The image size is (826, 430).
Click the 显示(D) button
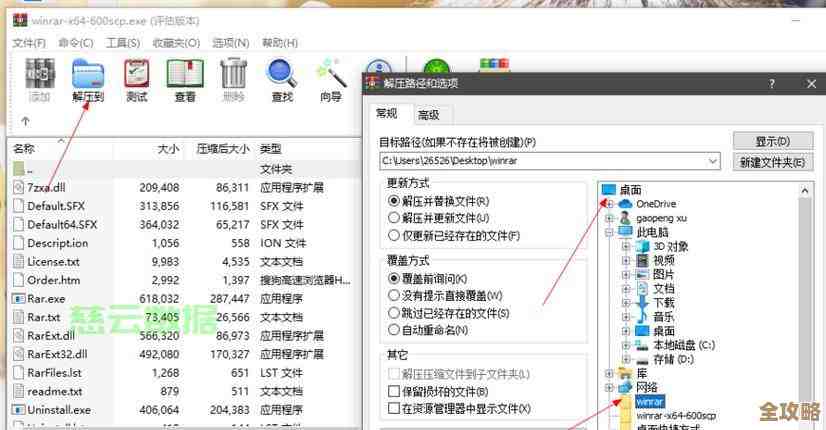point(773,141)
